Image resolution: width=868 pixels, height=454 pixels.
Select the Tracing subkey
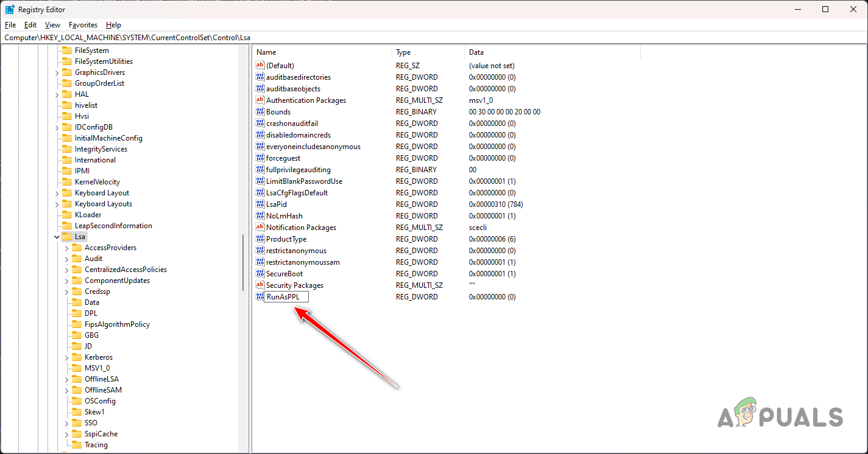[x=96, y=445]
